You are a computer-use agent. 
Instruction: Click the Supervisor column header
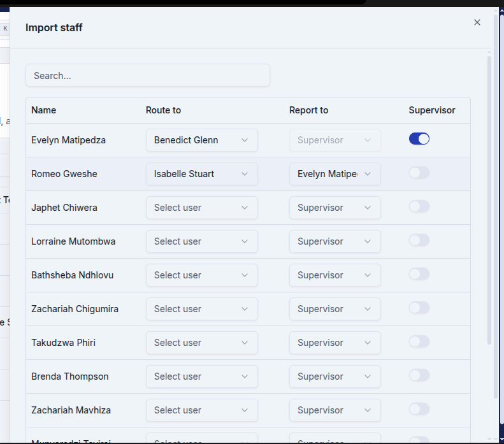point(431,110)
